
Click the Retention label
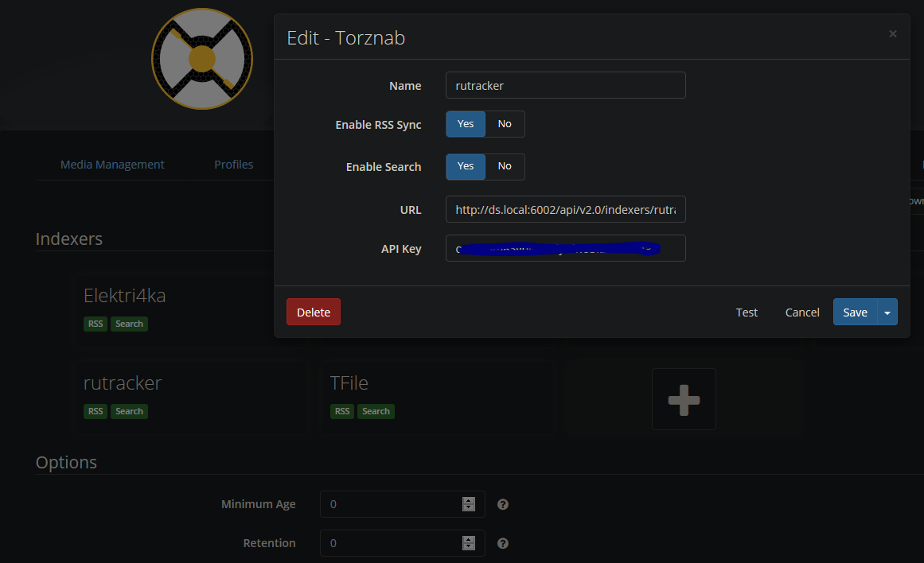(x=269, y=543)
